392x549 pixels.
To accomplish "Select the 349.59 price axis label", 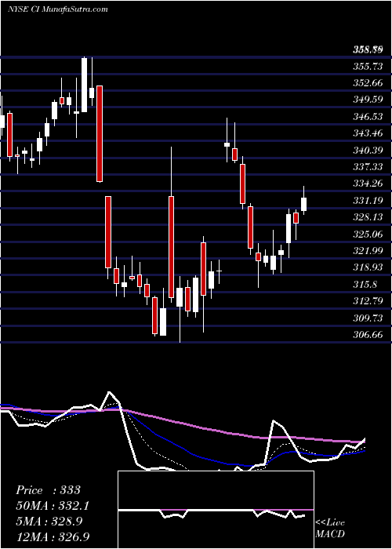I will [x=368, y=100].
